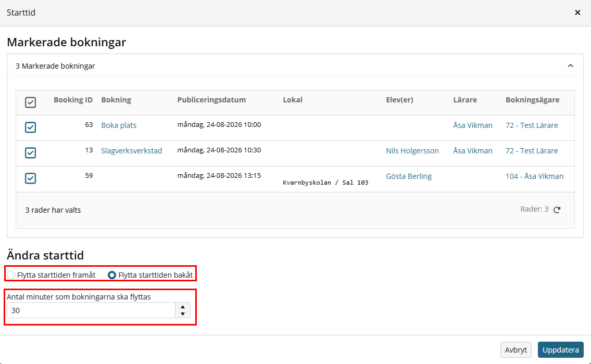
Task: Sort by the Bokning column header
Action: pos(116,100)
